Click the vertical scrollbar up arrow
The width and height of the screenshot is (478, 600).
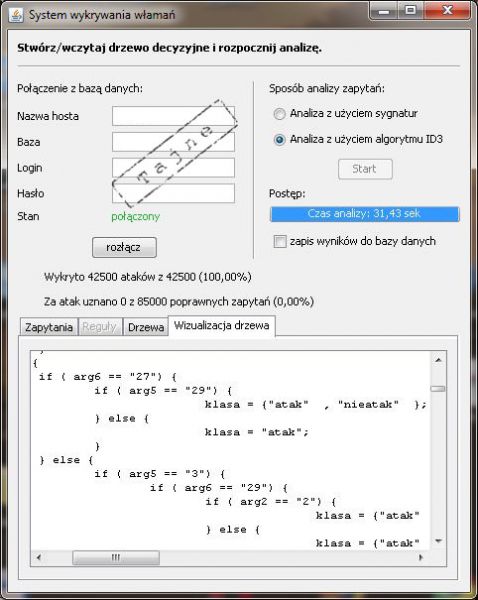point(438,360)
